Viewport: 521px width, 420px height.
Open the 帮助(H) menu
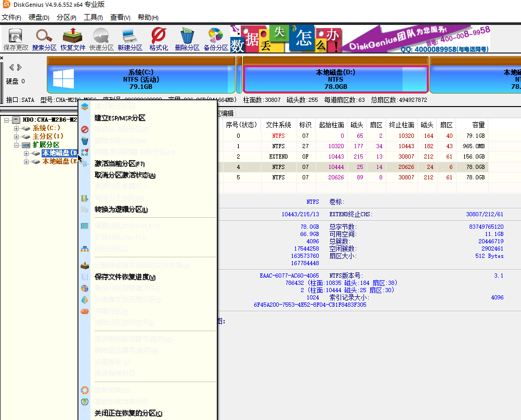(x=148, y=17)
